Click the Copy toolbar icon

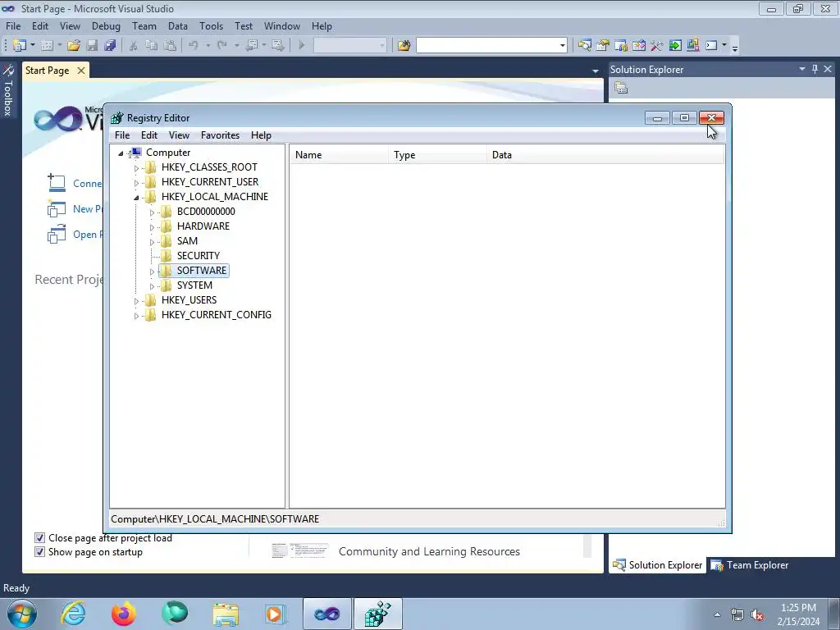(152, 46)
